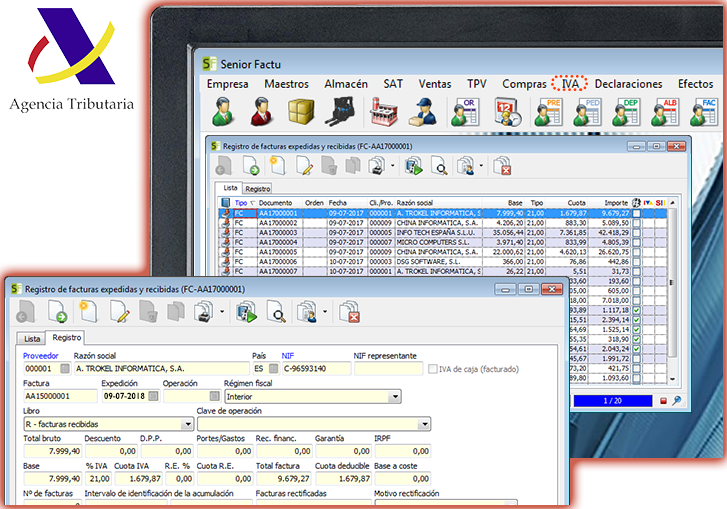Image resolution: width=727 pixels, height=509 pixels.
Task: Click red X close documents icon, front window
Action: [x=350, y=312]
